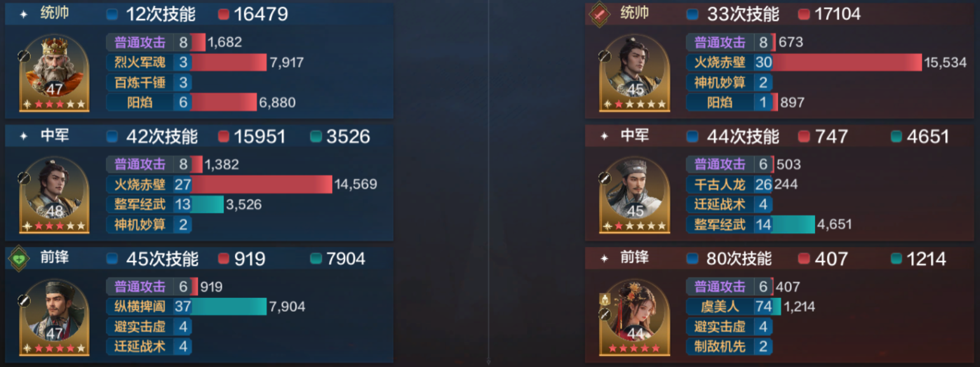Click the teal square by 7904
The image size is (980, 367).
click(316, 259)
